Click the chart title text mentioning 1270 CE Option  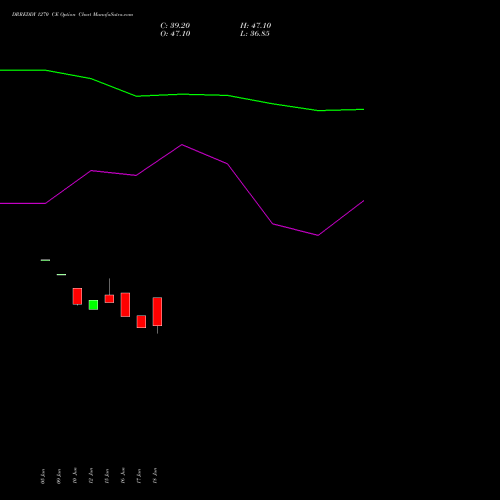(72, 15)
